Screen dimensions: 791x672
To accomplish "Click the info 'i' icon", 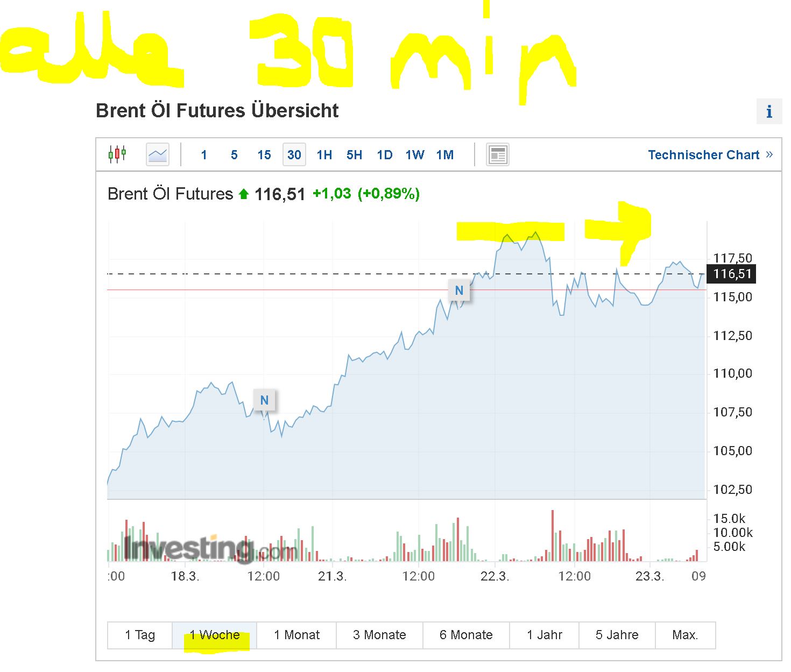I will (769, 111).
